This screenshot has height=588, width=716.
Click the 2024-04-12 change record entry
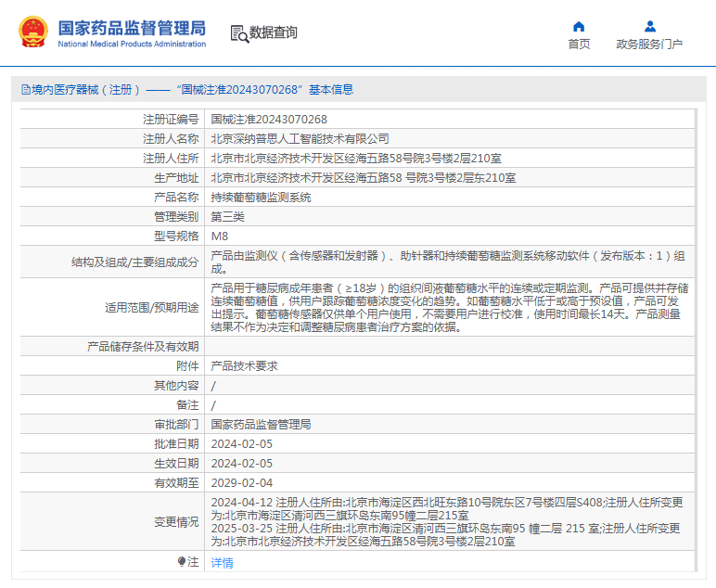tap(447, 508)
